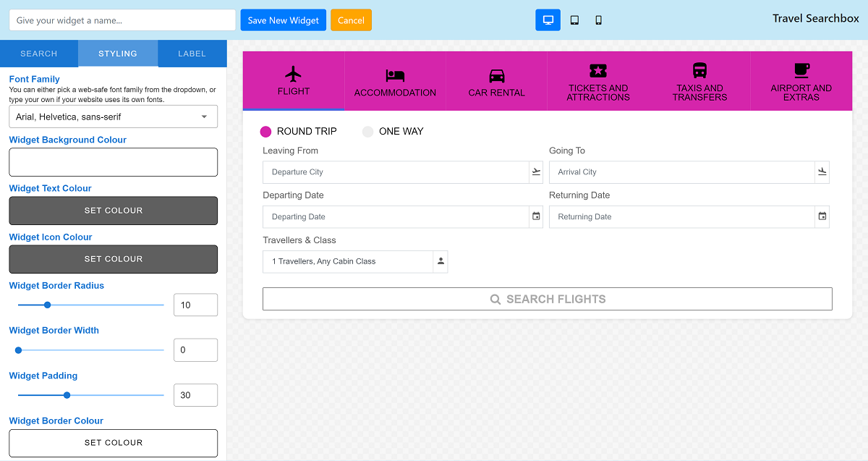Viewport: 868px width, 461px height.
Task: Select the Flight airplane tab icon
Action: [x=294, y=74]
